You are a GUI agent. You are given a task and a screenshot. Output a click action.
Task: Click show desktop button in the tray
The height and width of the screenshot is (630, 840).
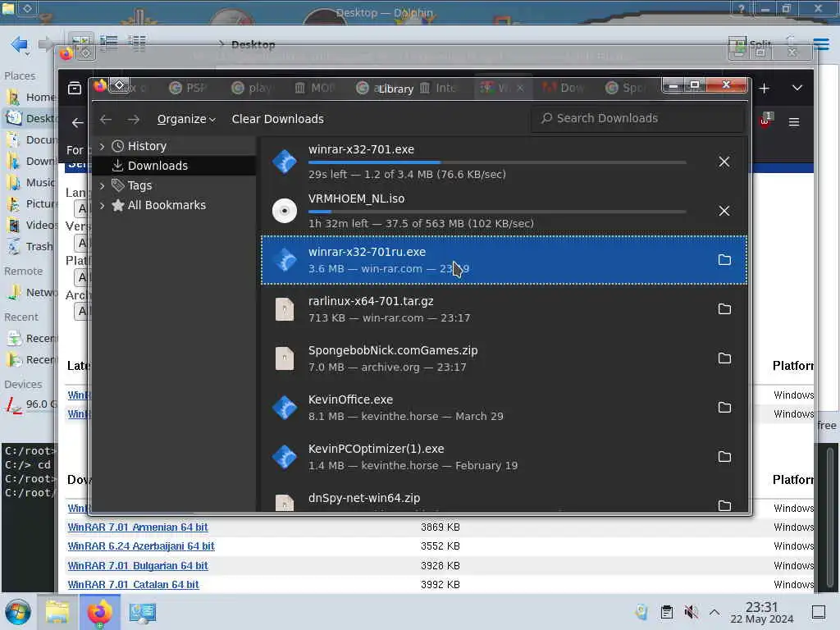[x=819, y=612]
